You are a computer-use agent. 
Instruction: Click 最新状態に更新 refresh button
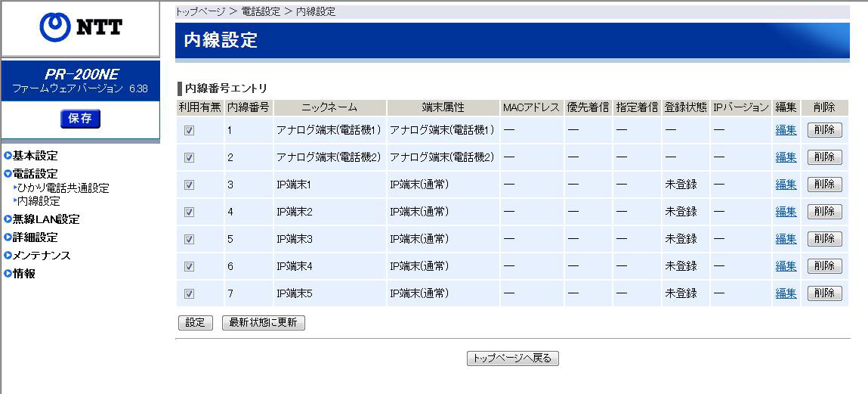click(264, 323)
